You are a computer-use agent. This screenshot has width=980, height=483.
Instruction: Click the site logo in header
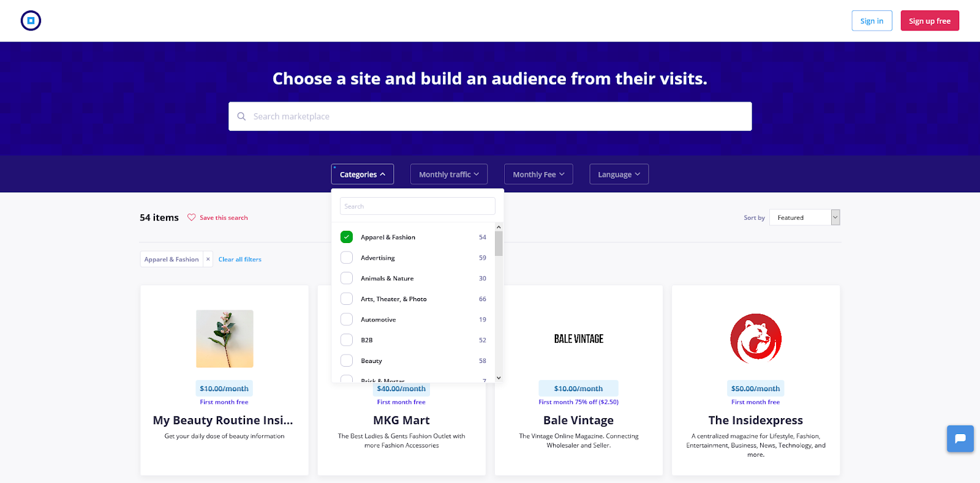(31, 21)
